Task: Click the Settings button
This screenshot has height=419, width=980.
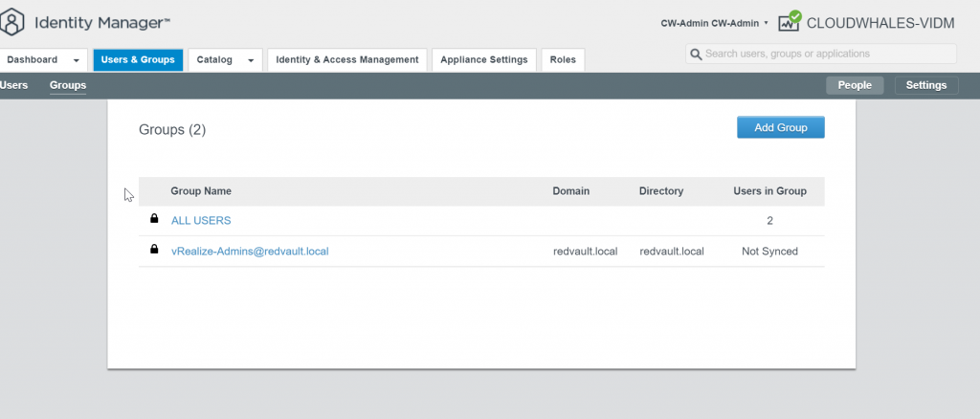Action: (x=926, y=85)
